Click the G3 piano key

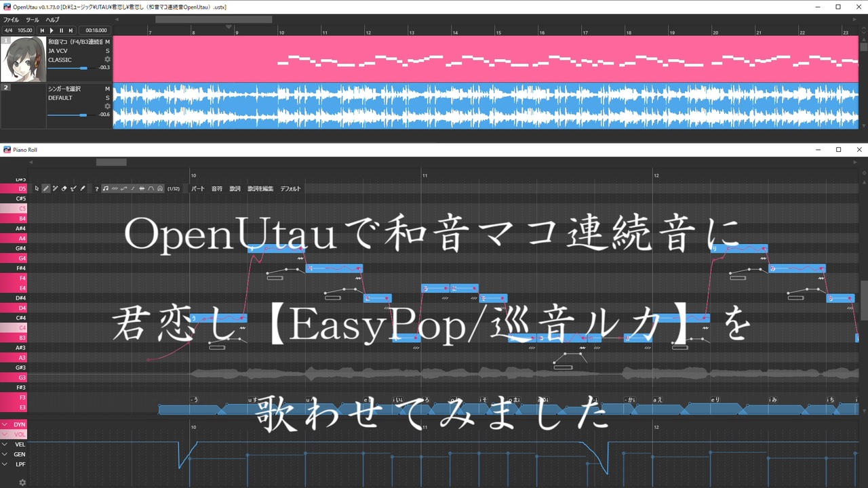(14, 378)
